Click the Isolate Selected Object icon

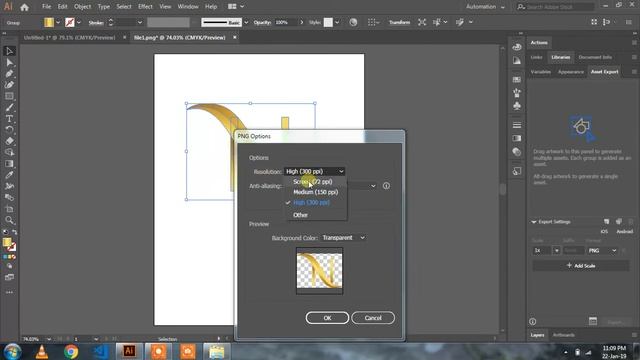point(422,22)
